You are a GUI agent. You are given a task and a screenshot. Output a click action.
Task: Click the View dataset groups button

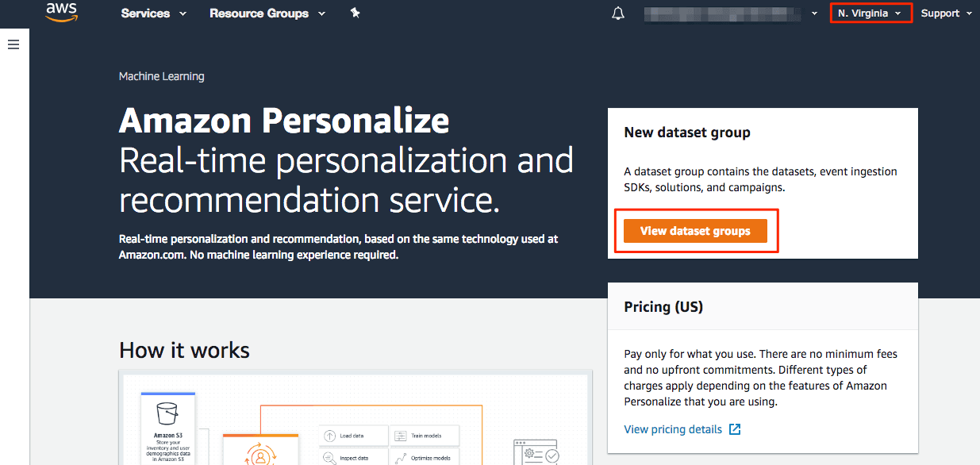pos(695,230)
